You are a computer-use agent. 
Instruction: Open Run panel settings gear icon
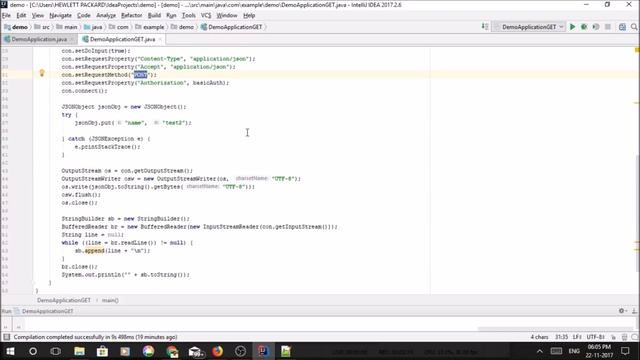tap(622, 311)
